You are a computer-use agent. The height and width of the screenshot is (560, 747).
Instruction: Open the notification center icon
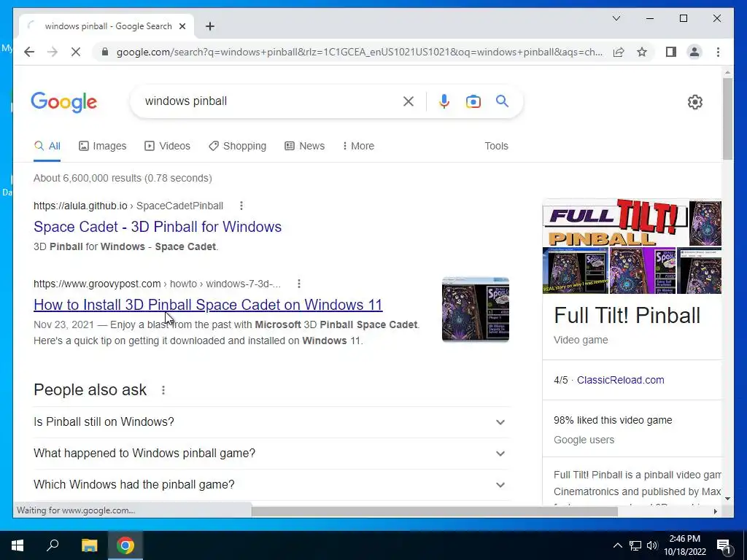click(724, 546)
